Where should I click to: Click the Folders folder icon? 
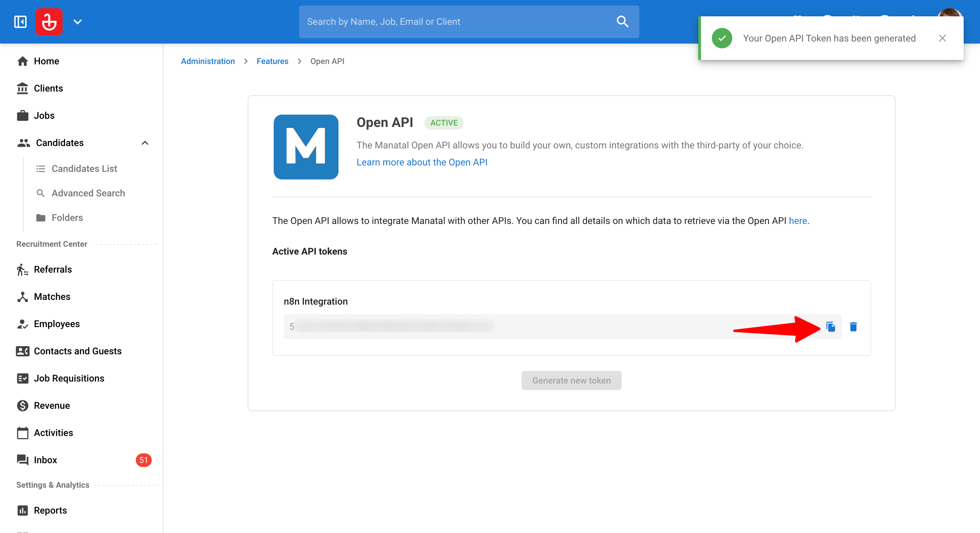click(x=40, y=217)
